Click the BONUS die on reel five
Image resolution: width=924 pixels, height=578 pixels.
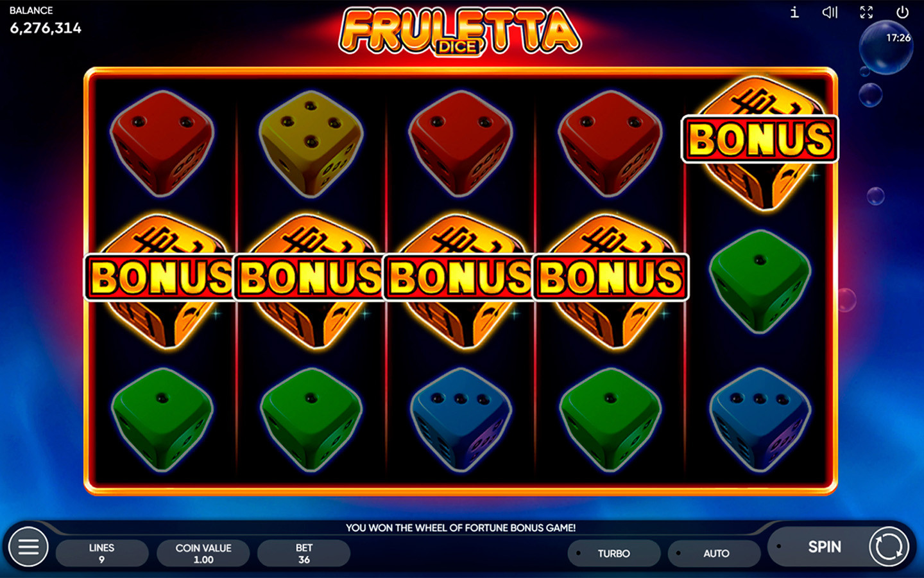coord(760,143)
